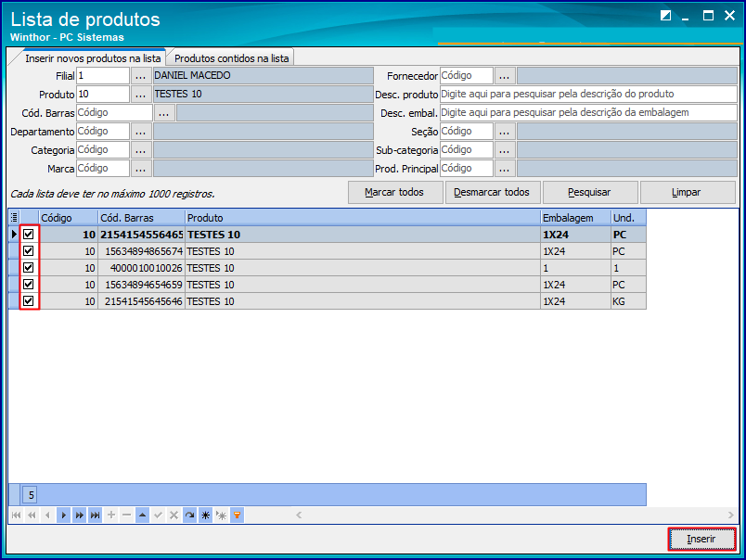Sort grid by Embalagem column header
The width and height of the screenshot is (746, 560).
575,218
